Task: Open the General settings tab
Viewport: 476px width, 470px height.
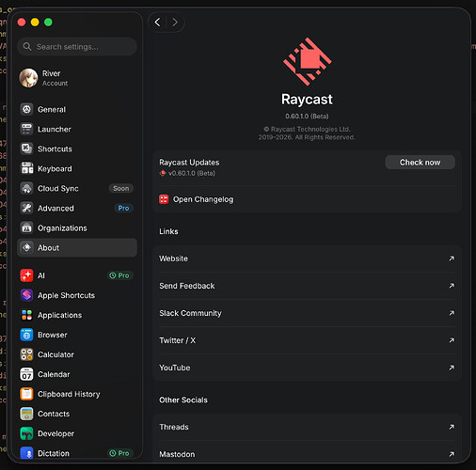Action: click(77, 109)
